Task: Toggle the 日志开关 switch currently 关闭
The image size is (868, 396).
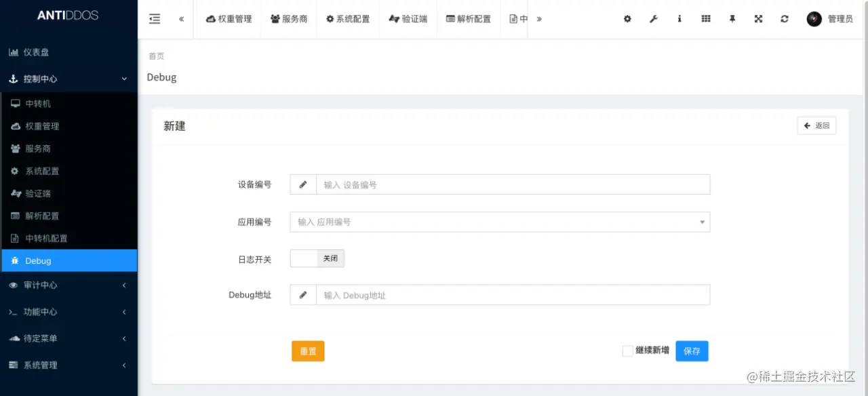Action: click(x=317, y=258)
